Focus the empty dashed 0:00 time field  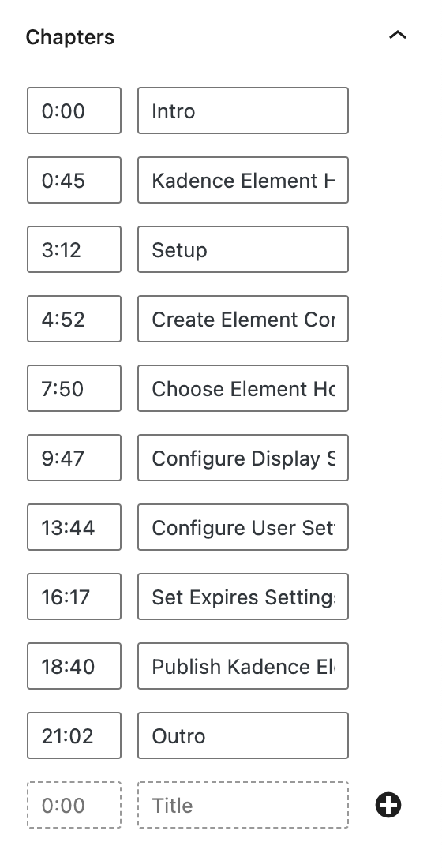pos(74,806)
